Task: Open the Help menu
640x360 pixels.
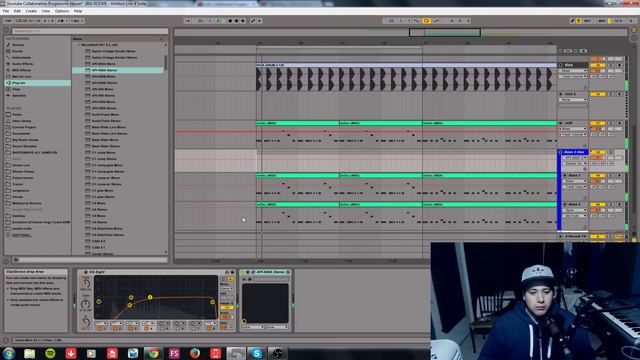Action: point(78,11)
